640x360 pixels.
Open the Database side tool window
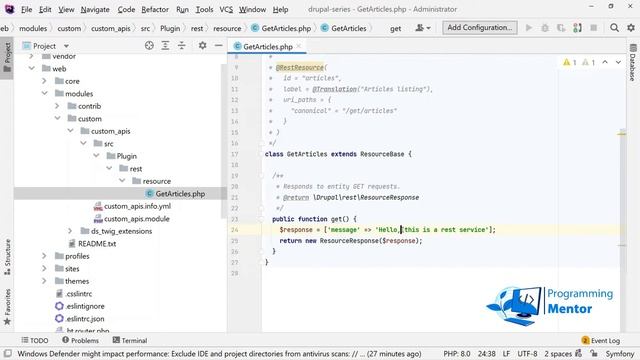click(633, 62)
